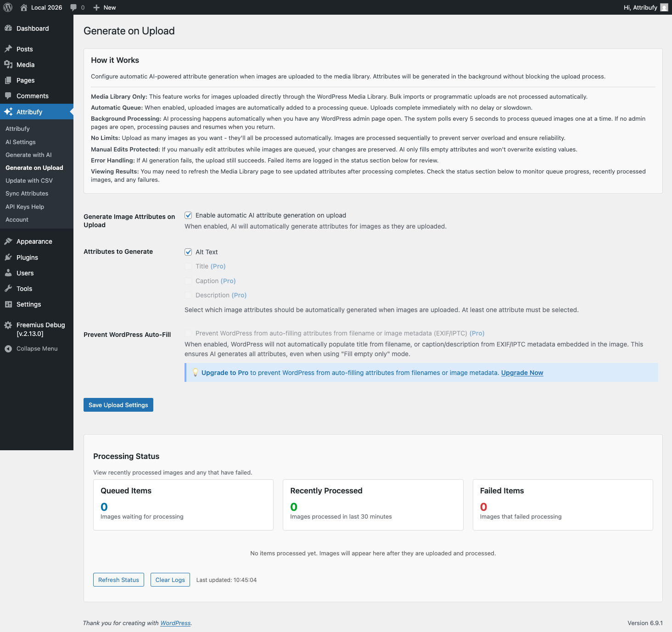
Task: Open Appearance with the brush icon
Action: tap(9, 241)
